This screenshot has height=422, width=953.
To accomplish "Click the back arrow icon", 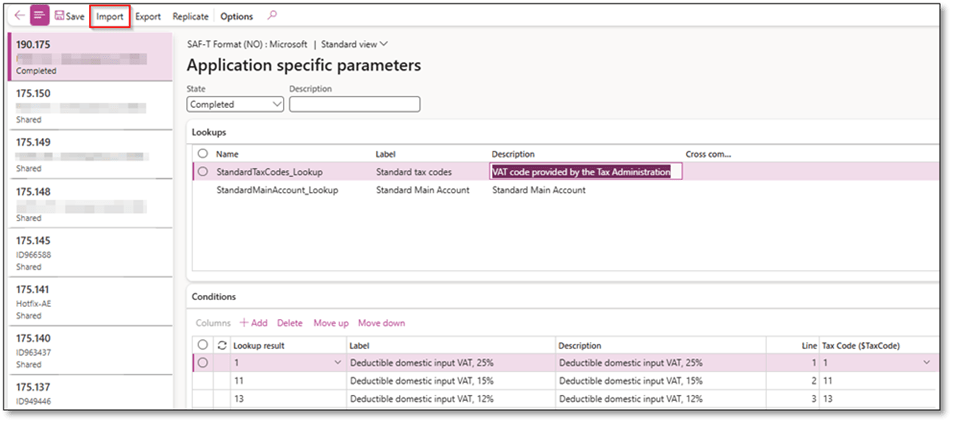I will coord(20,16).
